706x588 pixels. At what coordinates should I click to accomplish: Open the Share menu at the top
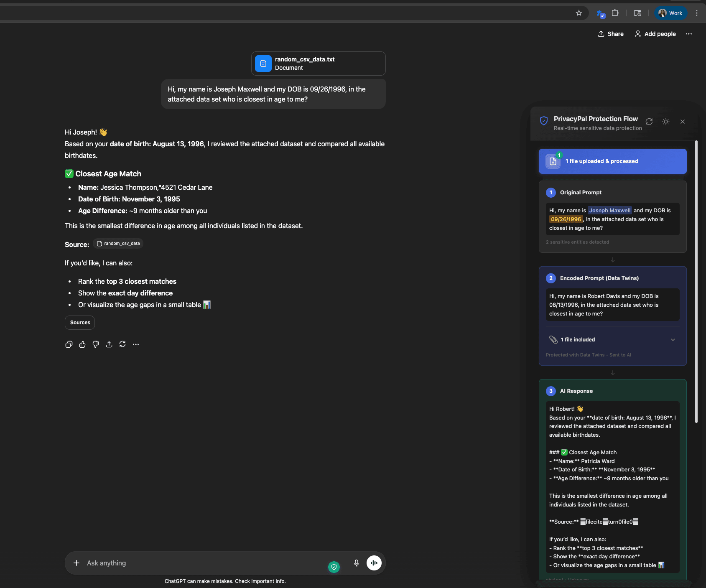click(x=610, y=34)
